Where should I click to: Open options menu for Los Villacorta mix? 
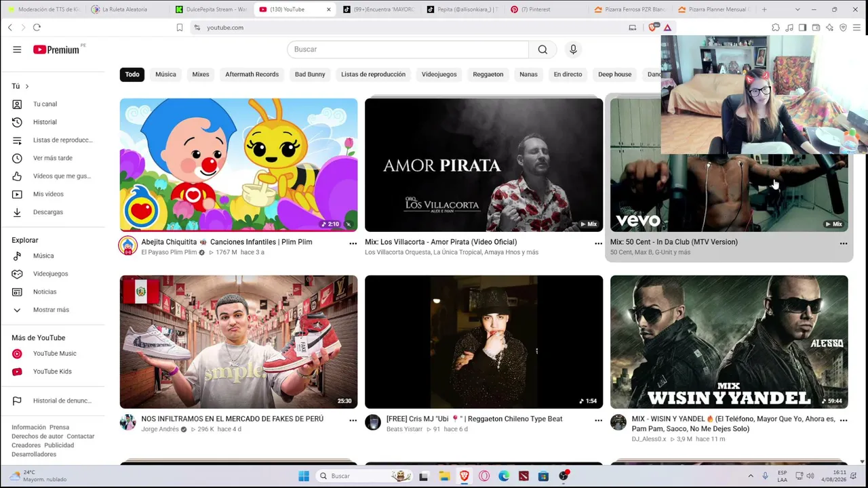pyautogui.click(x=598, y=243)
